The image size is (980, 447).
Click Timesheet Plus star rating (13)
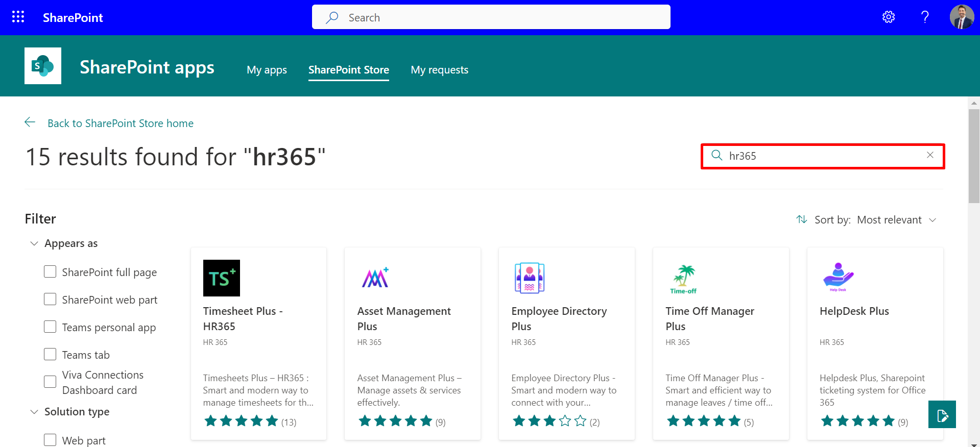[x=250, y=421]
